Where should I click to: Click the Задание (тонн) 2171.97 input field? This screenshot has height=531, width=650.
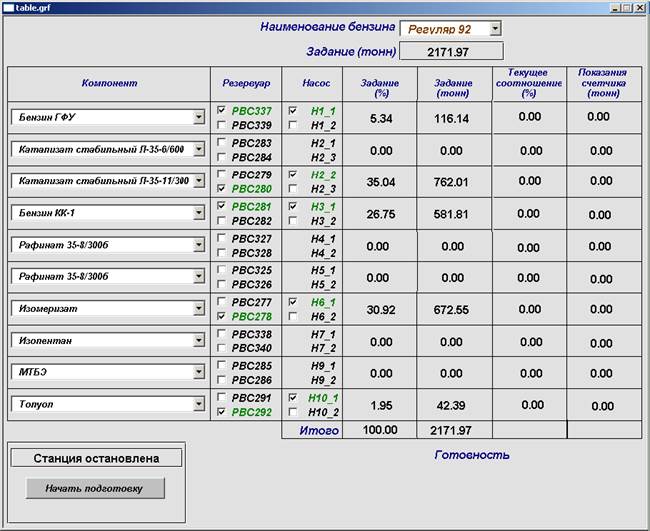[x=452, y=52]
